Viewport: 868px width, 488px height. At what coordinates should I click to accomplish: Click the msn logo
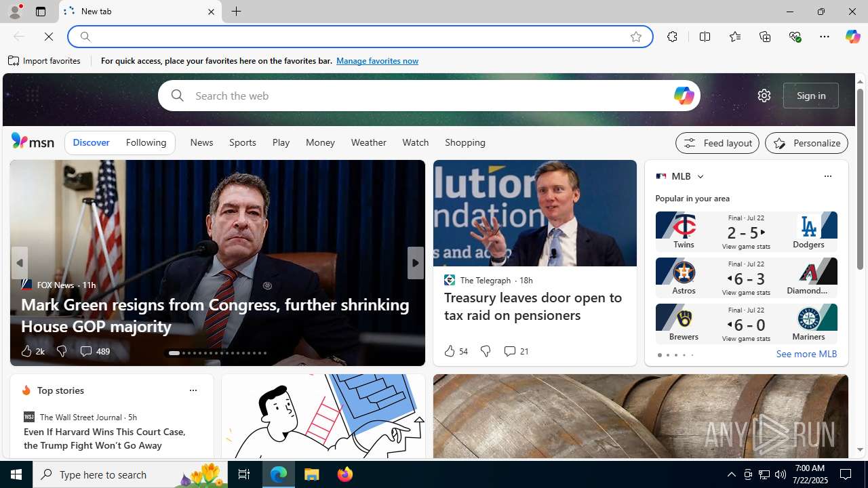click(33, 141)
